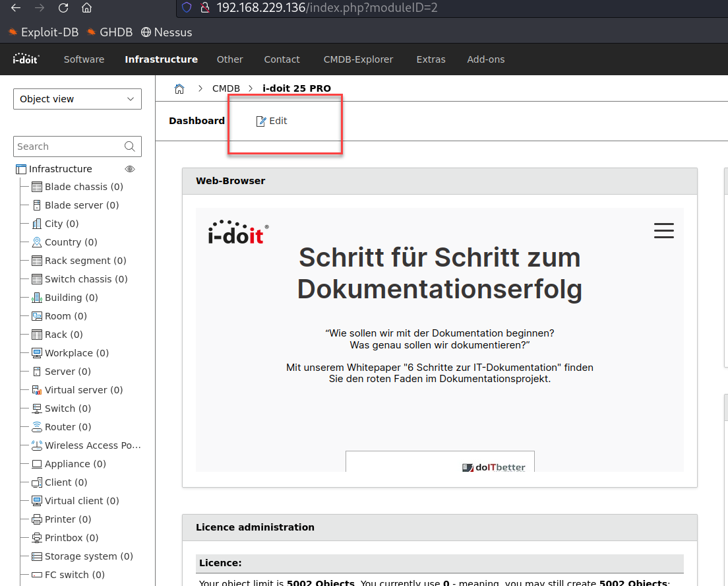Image resolution: width=728 pixels, height=586 pixels.
Task: Click the Blade server icon
Action: click(x=37, y=205)
